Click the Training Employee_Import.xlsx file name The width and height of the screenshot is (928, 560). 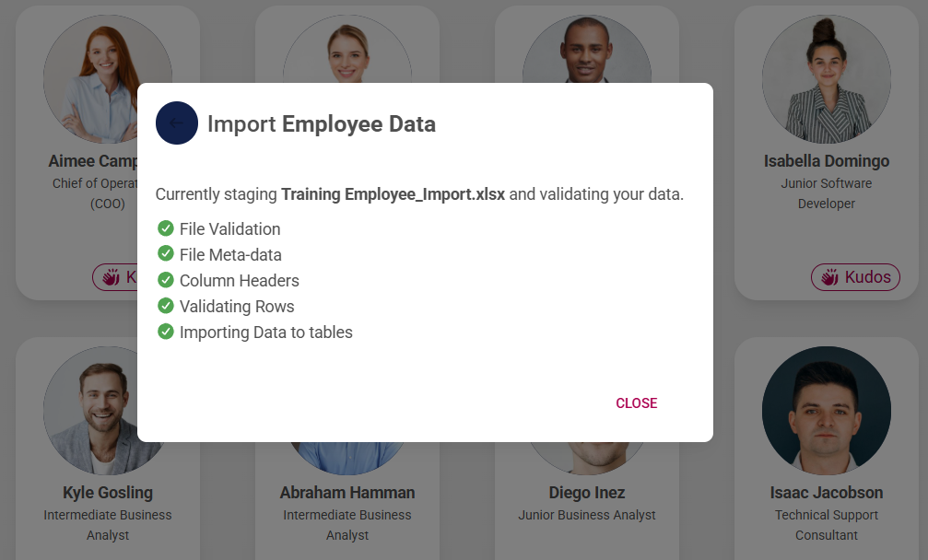394,194
